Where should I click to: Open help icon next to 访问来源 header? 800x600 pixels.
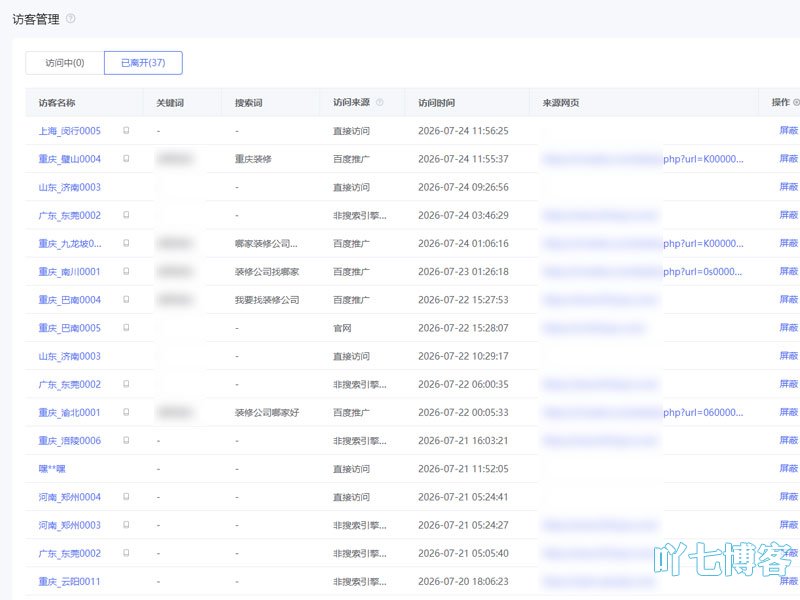coord(380,103)
